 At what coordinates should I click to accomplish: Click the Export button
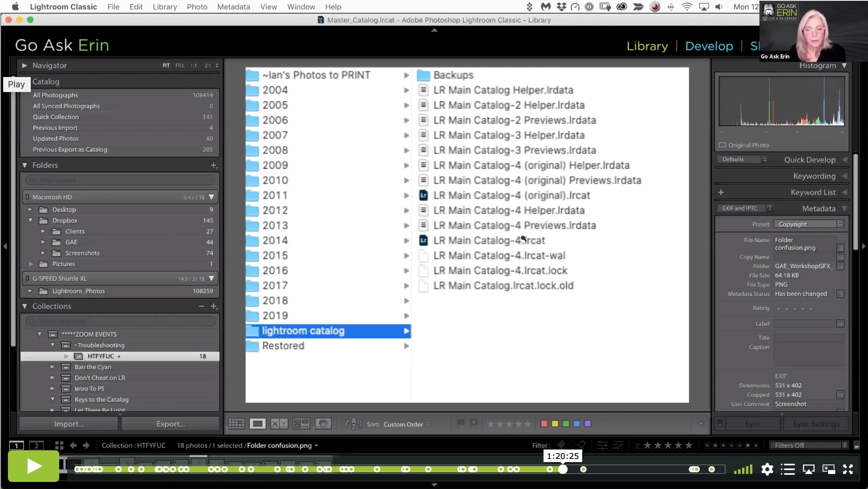[x=171, y=424]
